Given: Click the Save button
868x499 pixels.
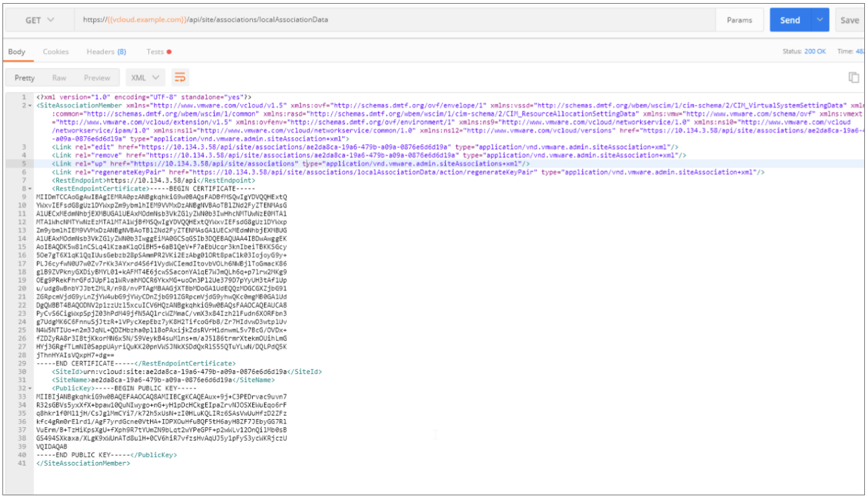Looking at the screenshot, I should [x=850, y=20].
